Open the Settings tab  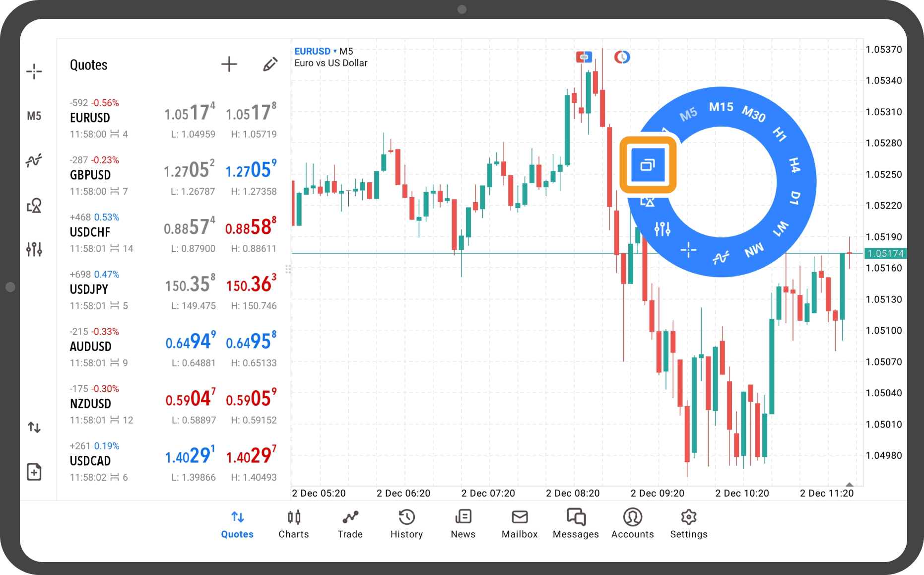(688, 524)
